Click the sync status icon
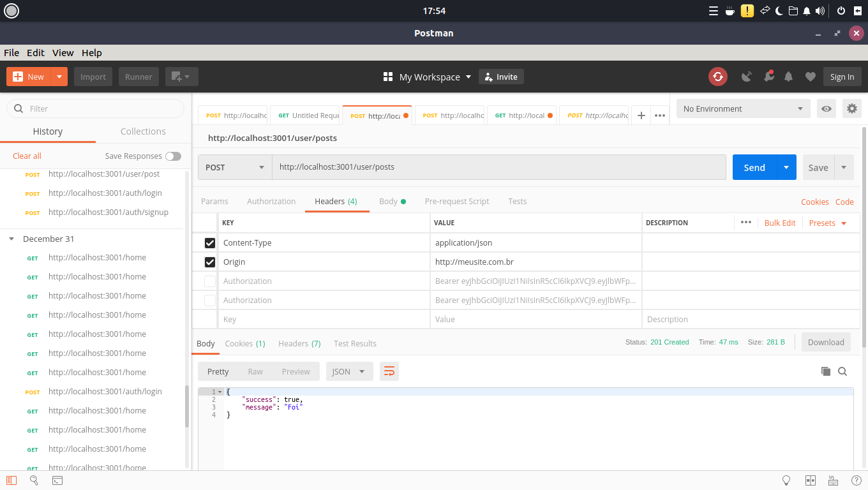Image resolution: width=868 pixels, height=490 pixels. tap(718, 77)
